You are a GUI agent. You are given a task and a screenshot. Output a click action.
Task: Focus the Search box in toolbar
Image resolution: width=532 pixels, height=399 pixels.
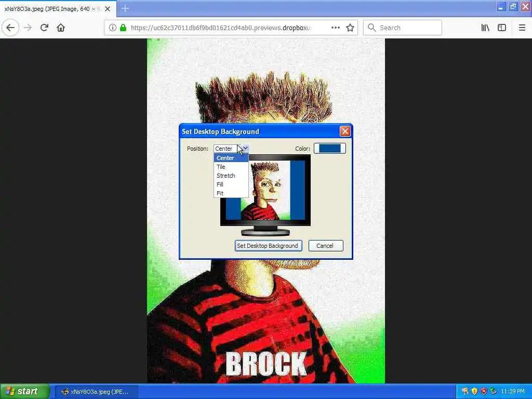[x=403, y=28]
